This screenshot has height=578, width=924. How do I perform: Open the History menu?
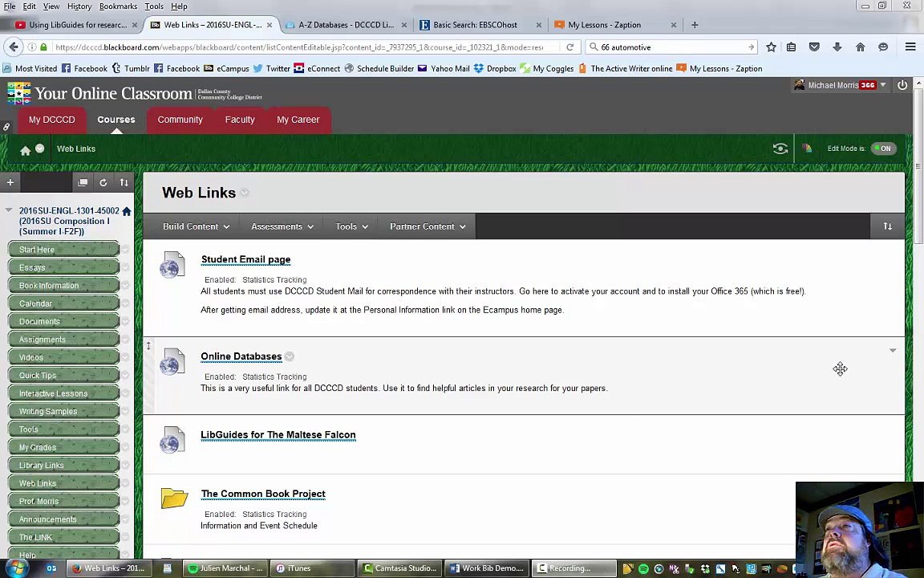point(79,6)
